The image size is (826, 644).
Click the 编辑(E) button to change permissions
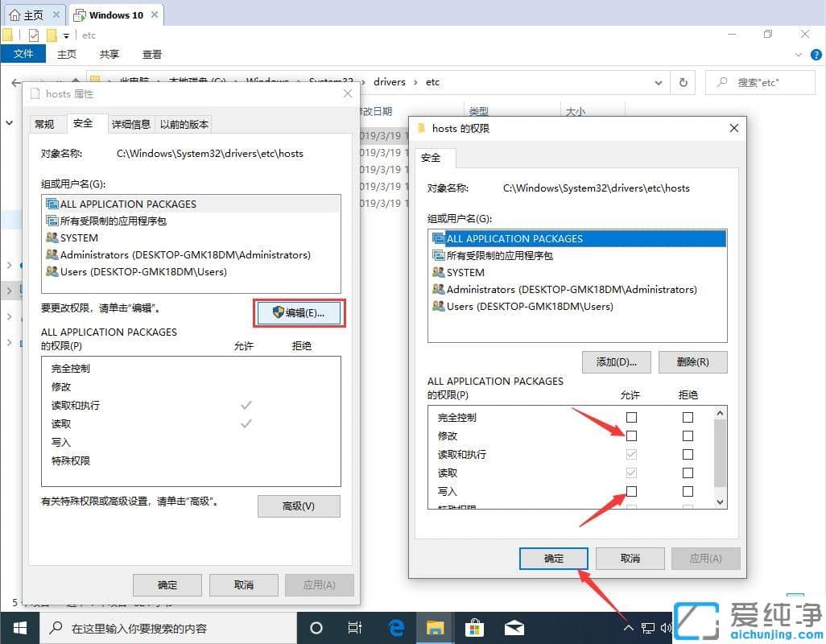(x=299, y=312)
